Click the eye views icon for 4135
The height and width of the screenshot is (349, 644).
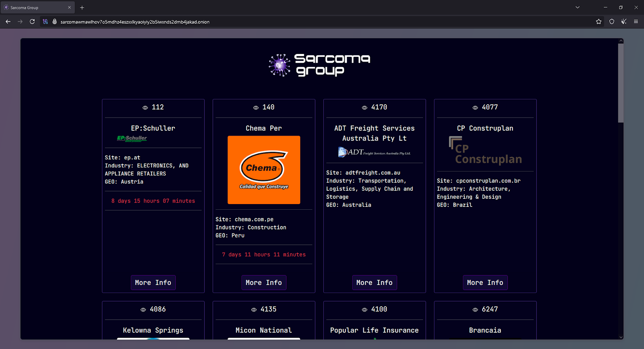(x=254, y=310)
